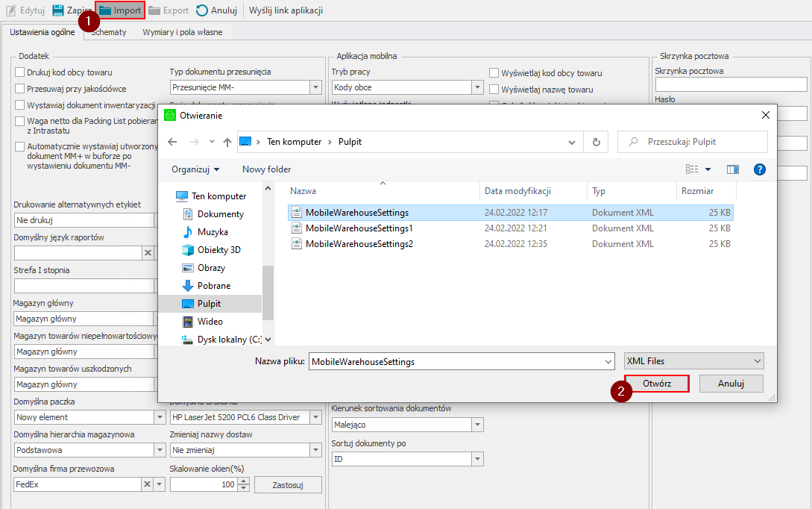
Task: Open the help question mark icon
Action: (x=760, y=169)
